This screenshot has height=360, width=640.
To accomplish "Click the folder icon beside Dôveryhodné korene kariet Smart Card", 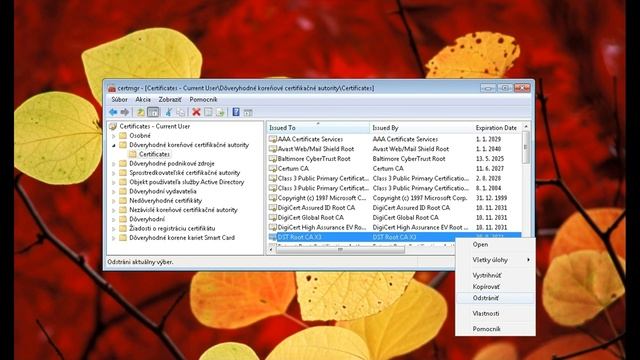I will point(123,238).
